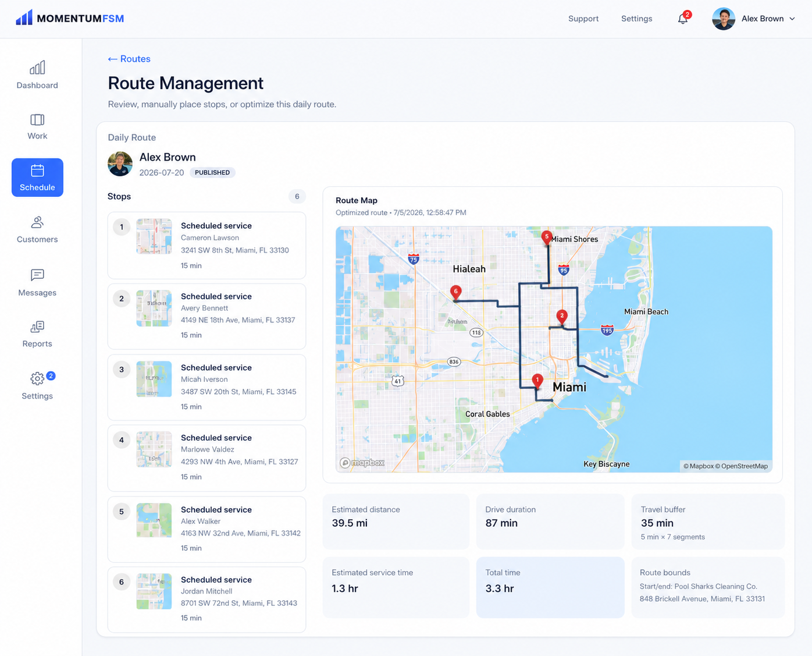
Task: Click the stops count badge 6
Action: 297,196
